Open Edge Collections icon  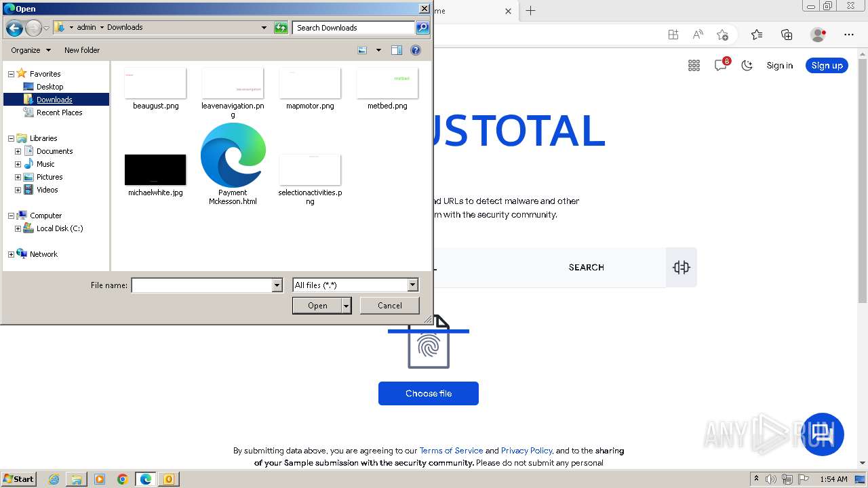coord(787,35)
